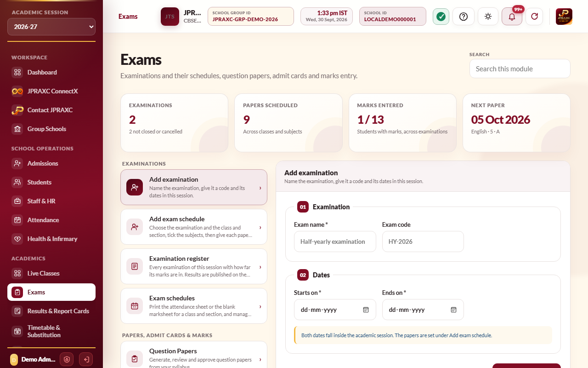588x368 pixels.
Task: Click the JPRAXC logo in header
Action: 564,17
